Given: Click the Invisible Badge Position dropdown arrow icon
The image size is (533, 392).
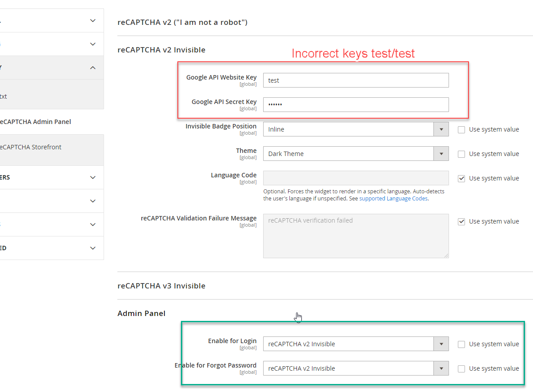Looking at the screenshot, I should click(x=441, y=129).
